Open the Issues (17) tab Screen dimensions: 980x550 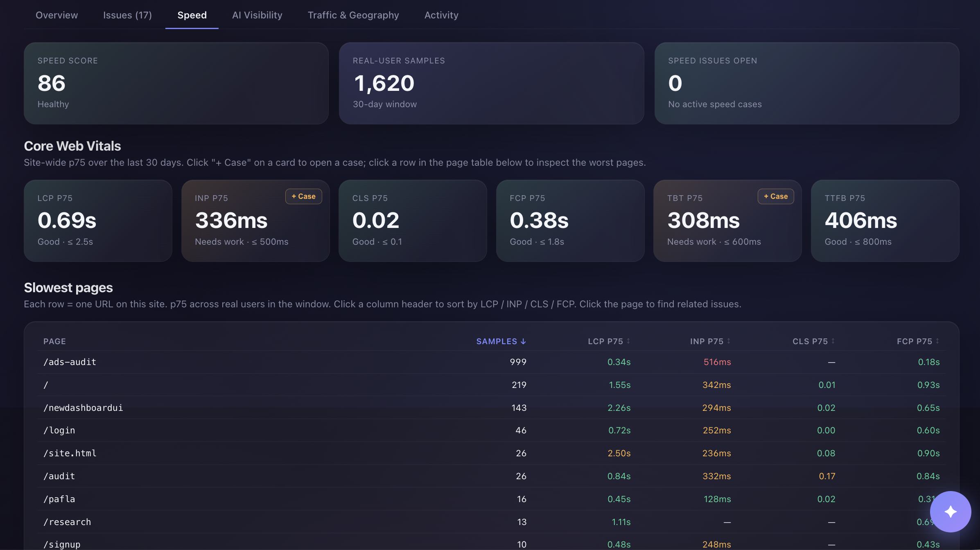(127, 15)
